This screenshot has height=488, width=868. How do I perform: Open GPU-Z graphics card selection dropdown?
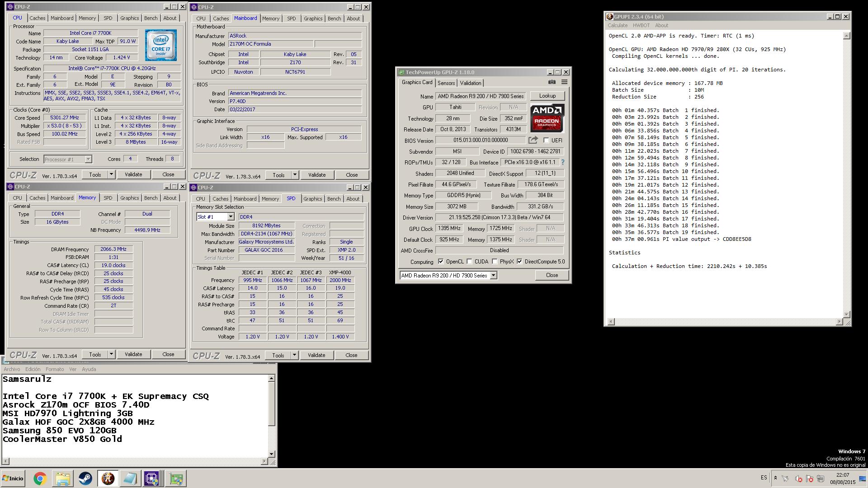pos(493,275)
